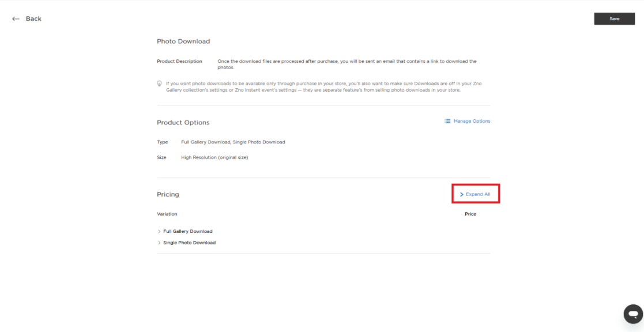
Task: Open the Manage Options link
Action: tap(472, 121)
